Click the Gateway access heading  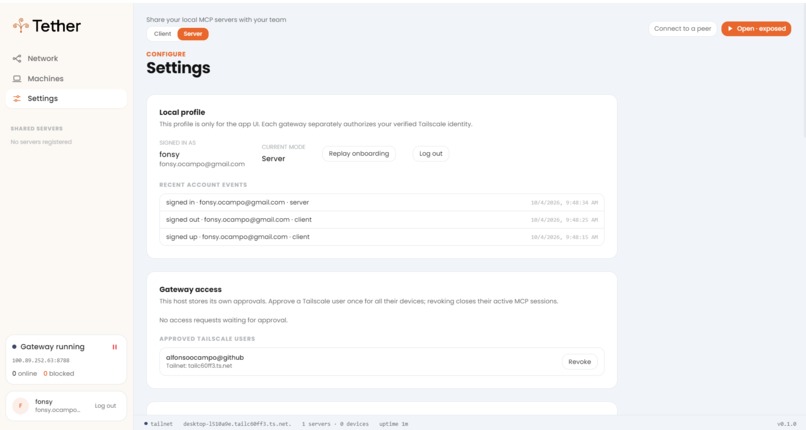click(x=190, y=289)
